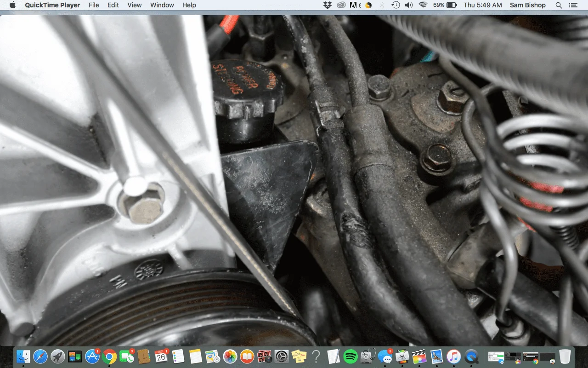This screenshot has height=368, width=588.
Task: Open the Window menu
Action: pyautogui.click(x=162, y=5)
